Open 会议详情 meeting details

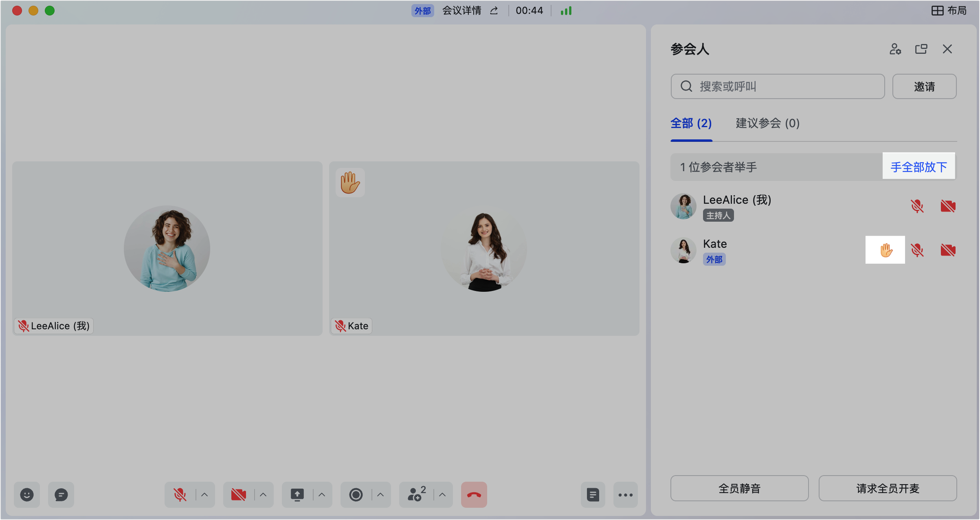point(462,11)
